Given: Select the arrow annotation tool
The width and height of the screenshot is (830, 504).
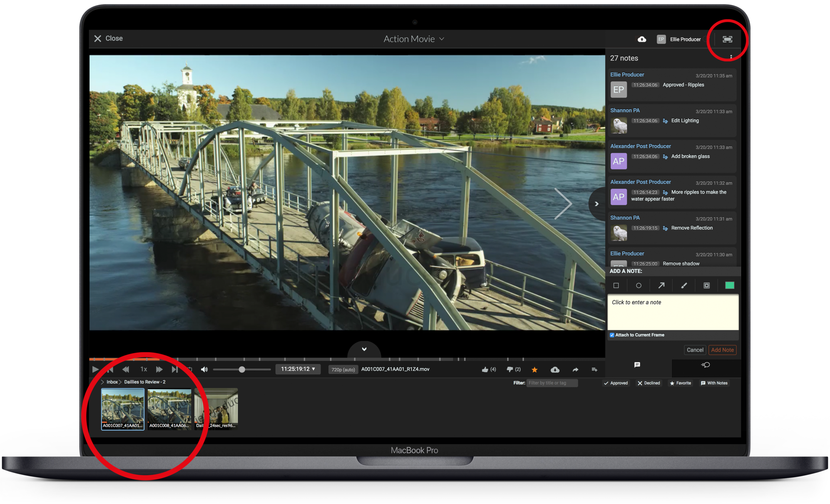Looking at the screenshot, I should [x=661, y=285].
